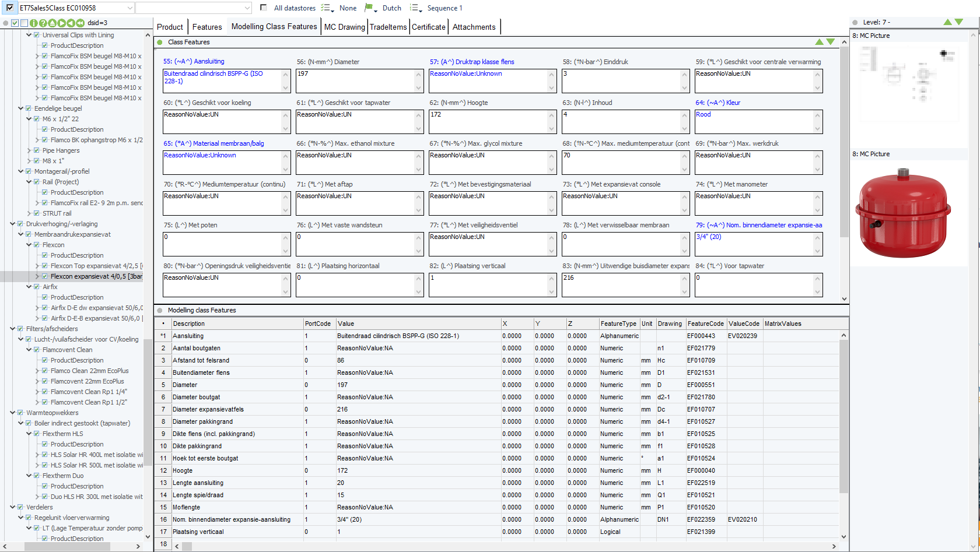The width and height of the screenshot is (980, 552).
Task: Click the green rewind double-arrow icon
Action: [79, 23]
